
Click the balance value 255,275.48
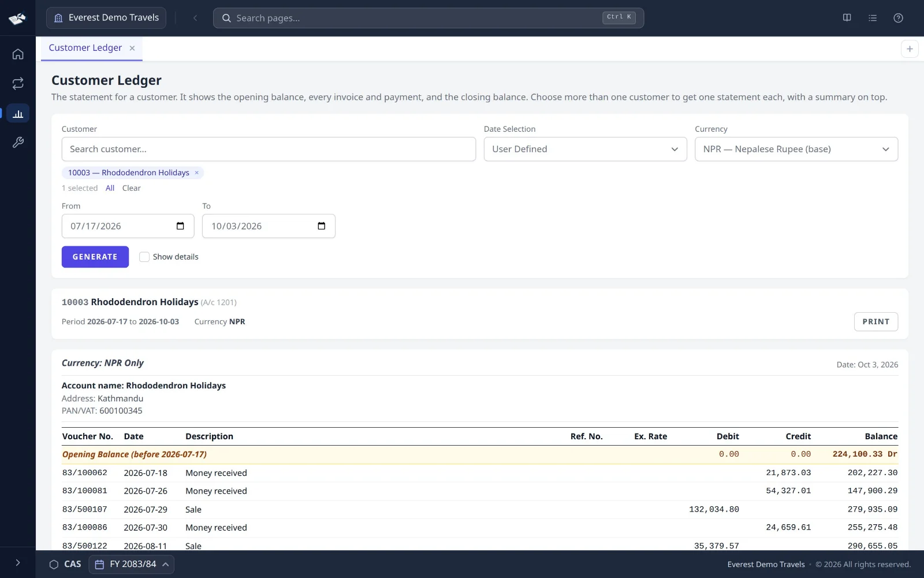(x=873, y=527)
